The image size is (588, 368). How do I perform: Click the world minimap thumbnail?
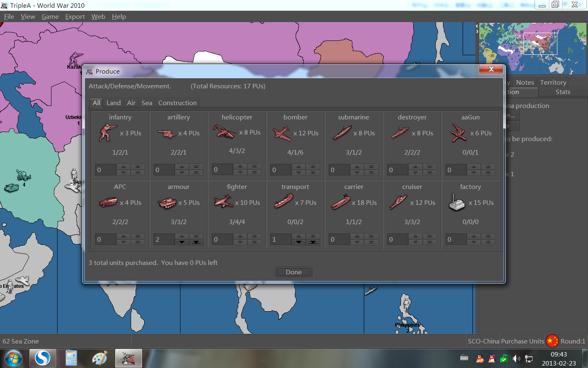[x=532, y=48]
